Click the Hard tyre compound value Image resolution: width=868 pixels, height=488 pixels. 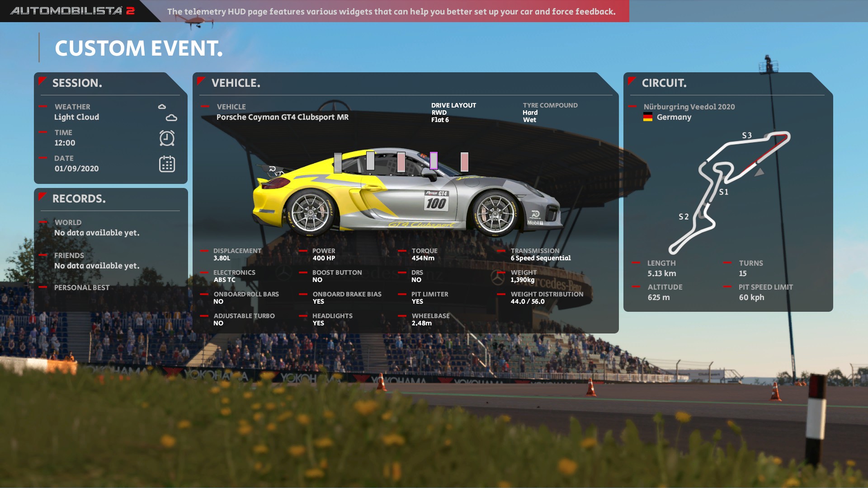[530, 113]
